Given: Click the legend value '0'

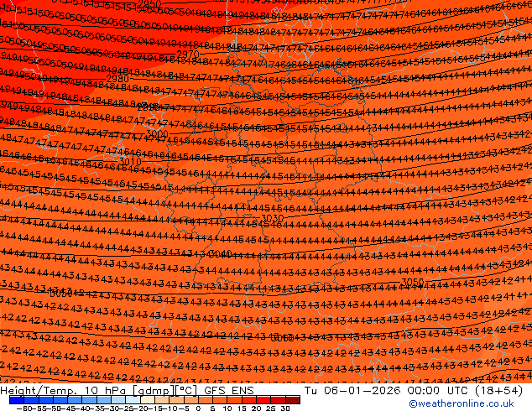Looking at the screenshot, I should click(199, 408).
